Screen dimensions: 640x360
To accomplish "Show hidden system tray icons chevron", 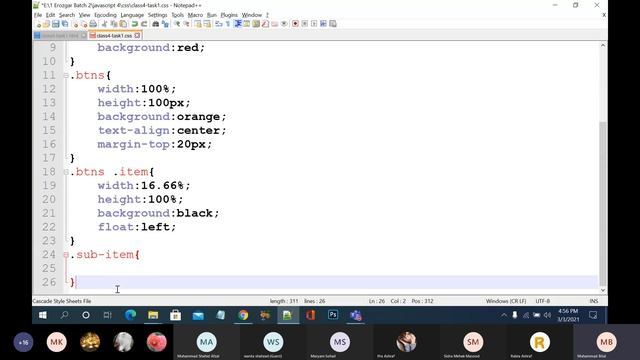I will click(x=504, y=315).
